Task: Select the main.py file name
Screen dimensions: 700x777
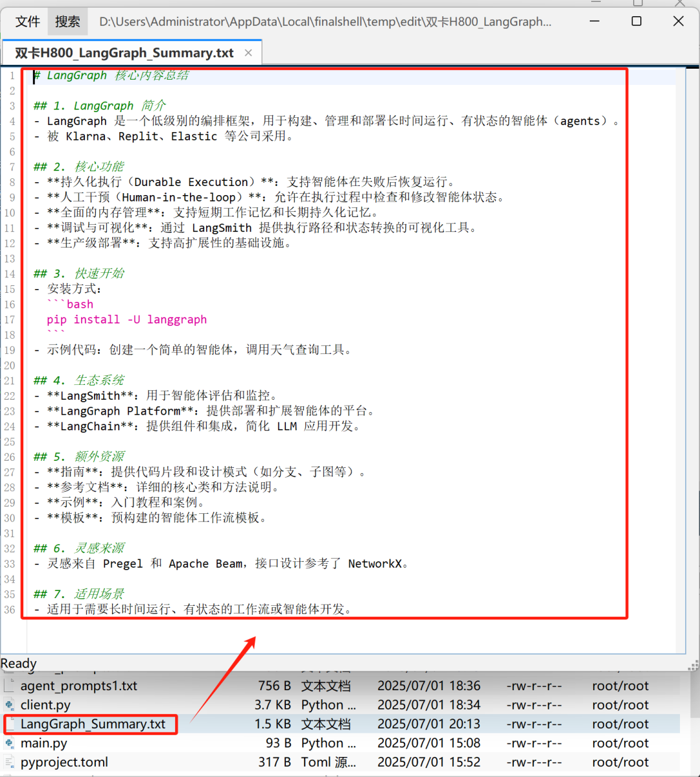Action: [43, 743]
